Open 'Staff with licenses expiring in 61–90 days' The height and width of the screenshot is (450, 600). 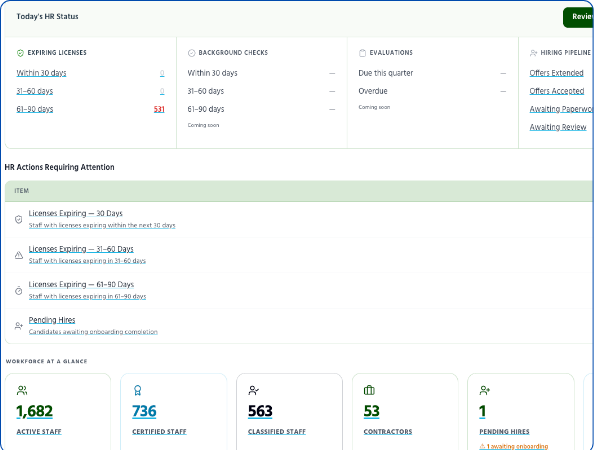click(x=87, y=297)
